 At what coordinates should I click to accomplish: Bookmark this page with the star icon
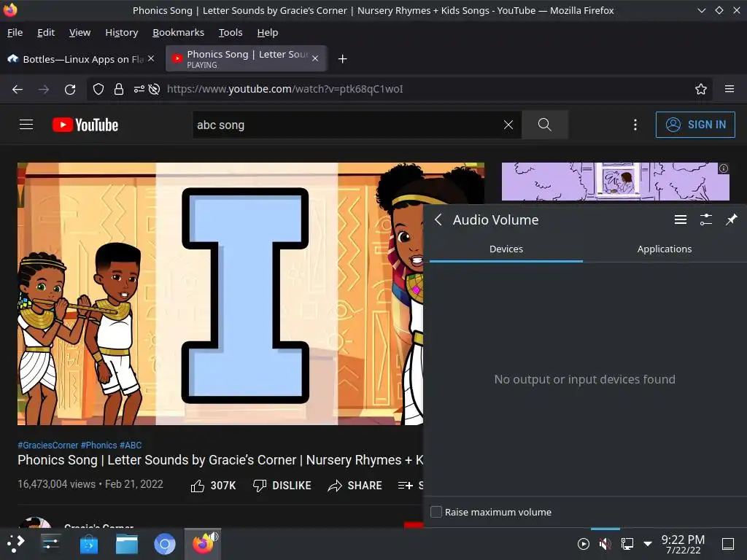pos(701,89)
